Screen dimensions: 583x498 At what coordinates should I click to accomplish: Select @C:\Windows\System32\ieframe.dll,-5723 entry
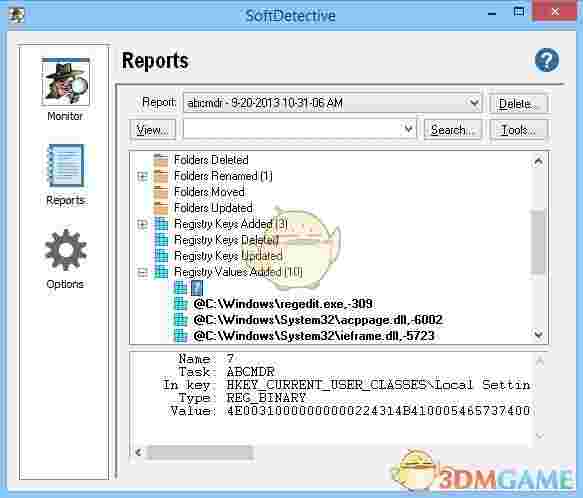click(314, 336)
